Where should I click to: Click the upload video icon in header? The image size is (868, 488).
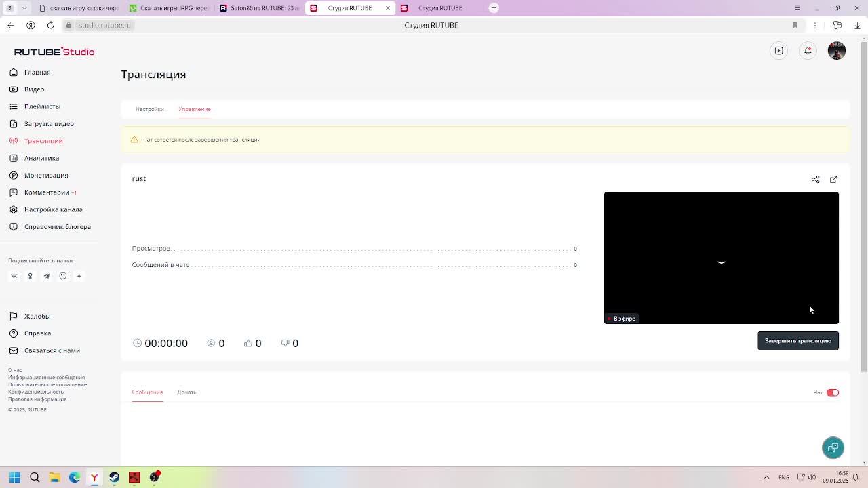(779, 51)
